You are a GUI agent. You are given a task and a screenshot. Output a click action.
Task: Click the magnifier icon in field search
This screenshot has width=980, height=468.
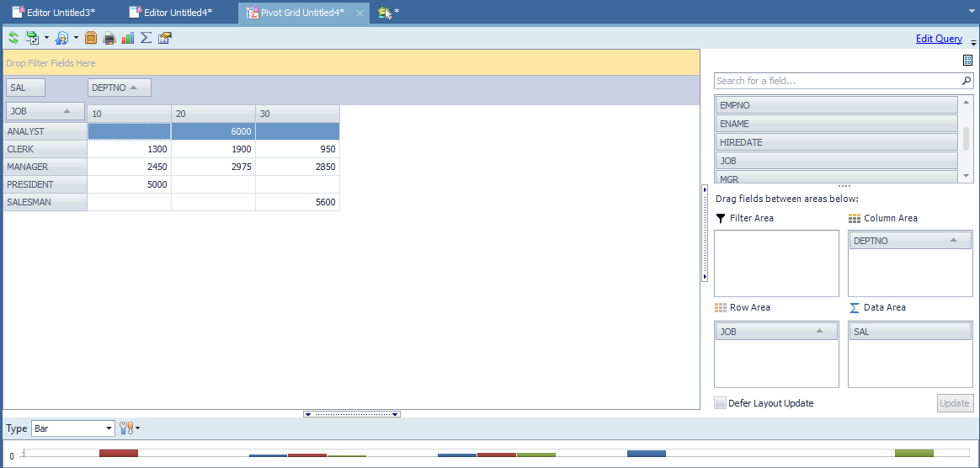pyautogui.click(x=967, y=81)
